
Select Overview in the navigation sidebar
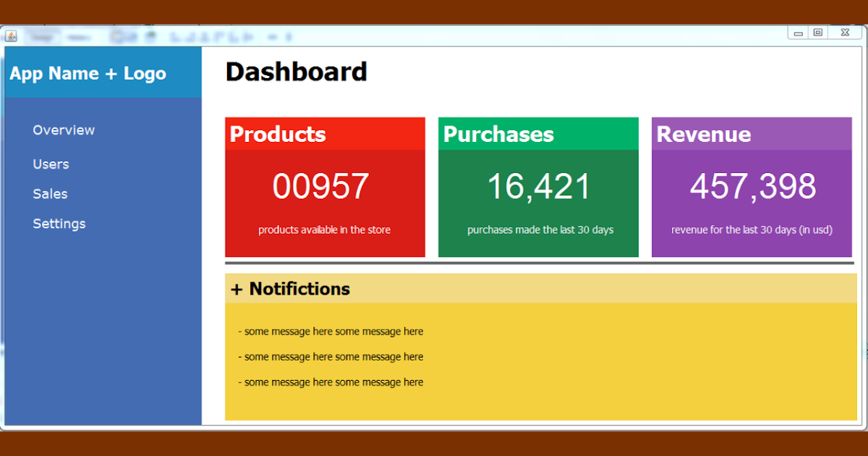tap(64, 130)
